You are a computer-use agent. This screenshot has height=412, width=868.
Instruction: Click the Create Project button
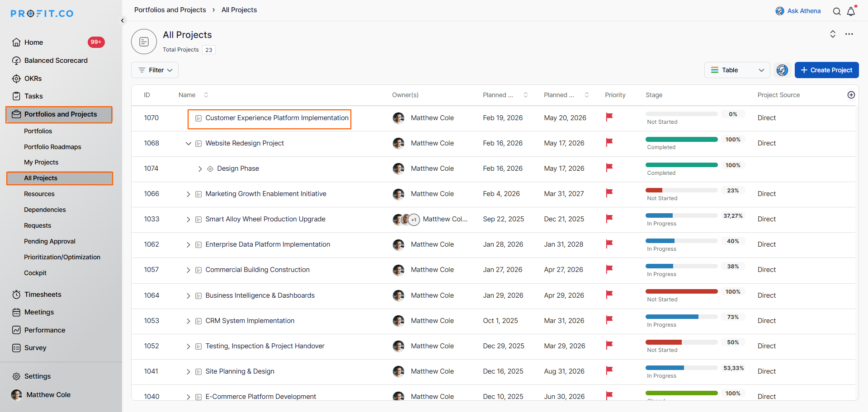point(826,70)
